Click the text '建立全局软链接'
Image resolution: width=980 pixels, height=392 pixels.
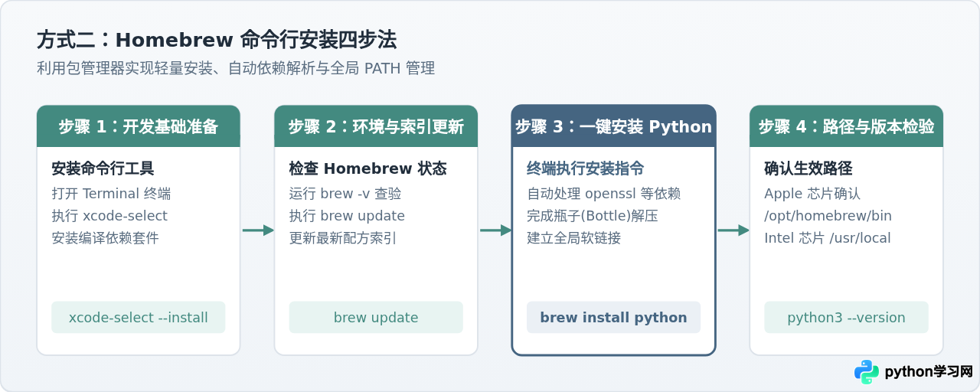coord(573,237)
